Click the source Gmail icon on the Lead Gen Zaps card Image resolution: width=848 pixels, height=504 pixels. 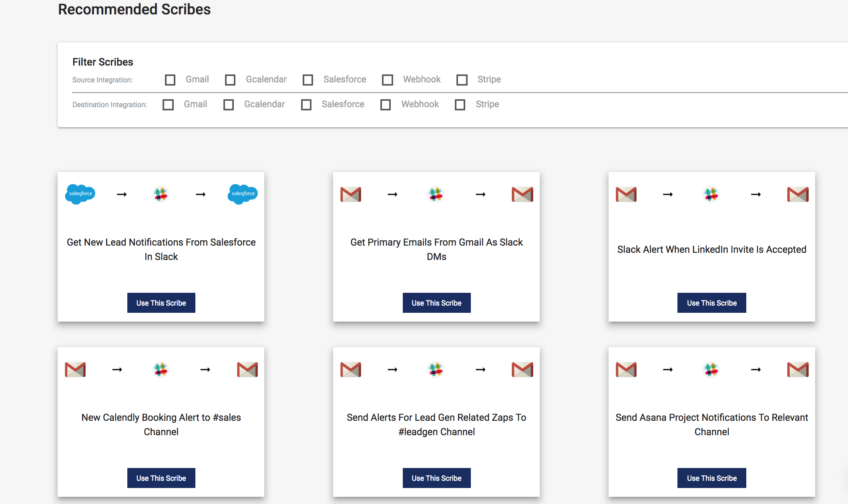point(351,370)
